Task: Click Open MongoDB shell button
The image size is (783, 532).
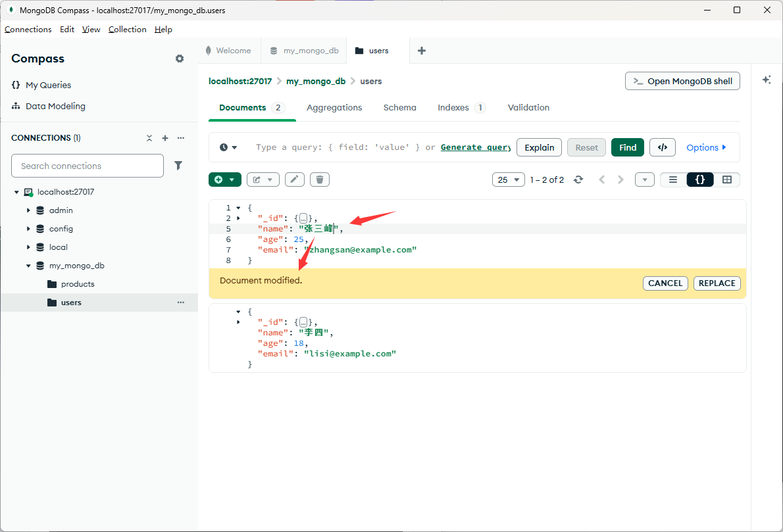Action: point(682,82)
